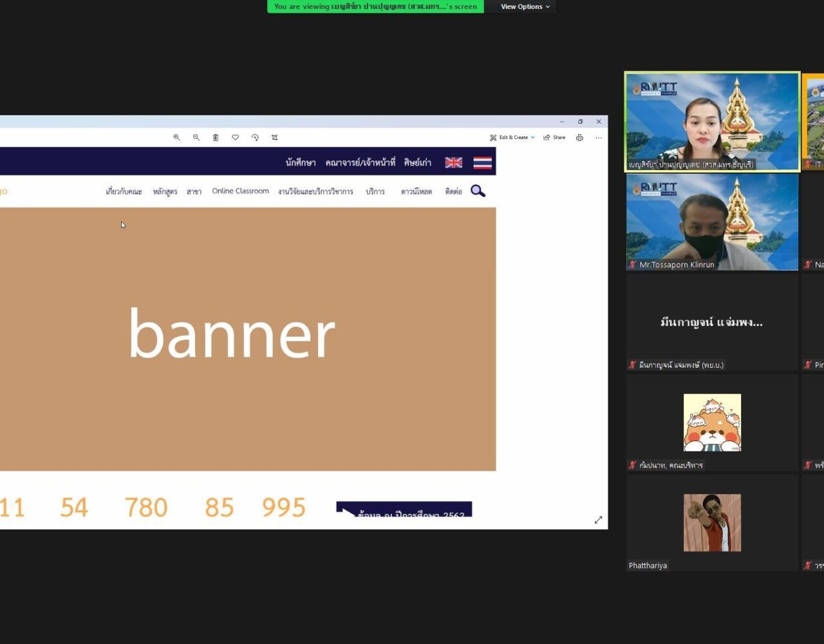Image resolution: width=824 pixels, height=644 pixels.
Task: Click the Phatthariya name label
Action: pos(648,565)
